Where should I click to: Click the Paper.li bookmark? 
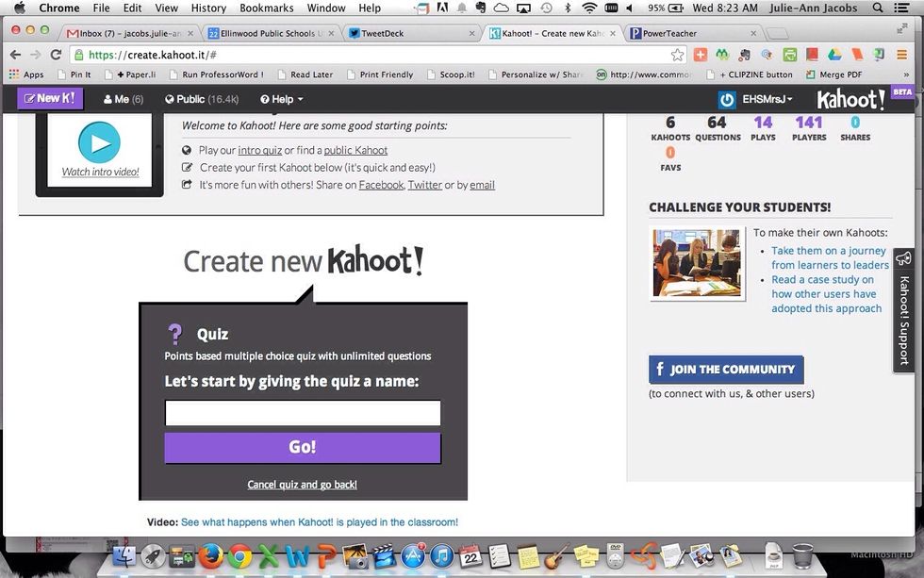pos(131,74)
